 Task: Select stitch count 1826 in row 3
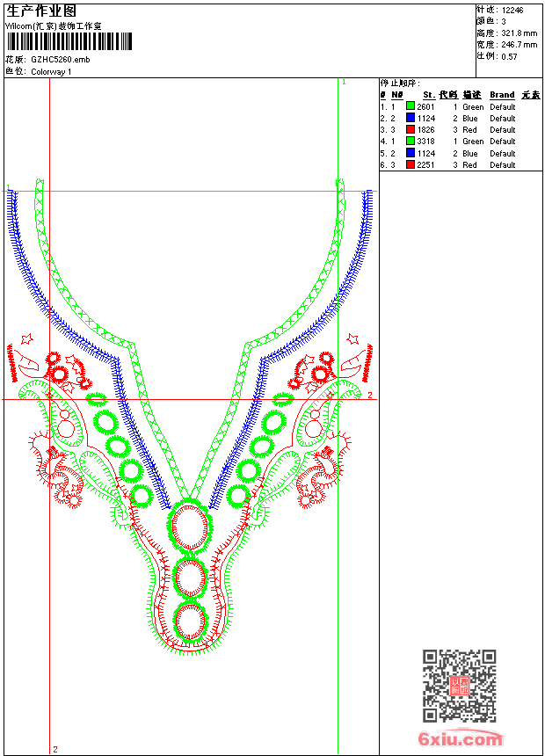pyautogui.click(x=425, y=130)
